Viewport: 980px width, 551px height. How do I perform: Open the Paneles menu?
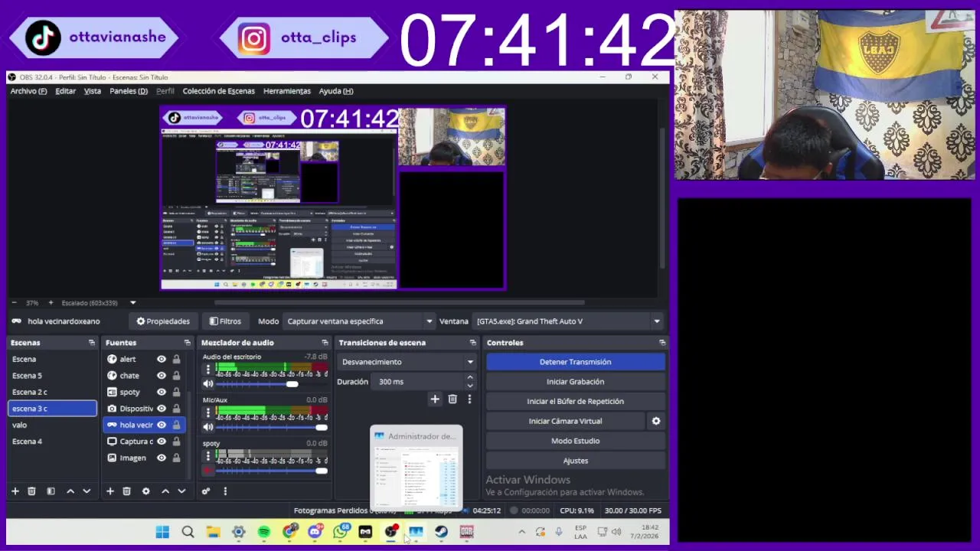pyautogui.click(x=129, y=91)
